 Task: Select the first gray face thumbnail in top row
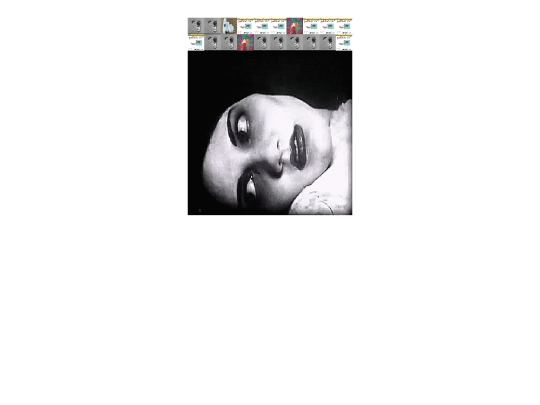point(196,26)
